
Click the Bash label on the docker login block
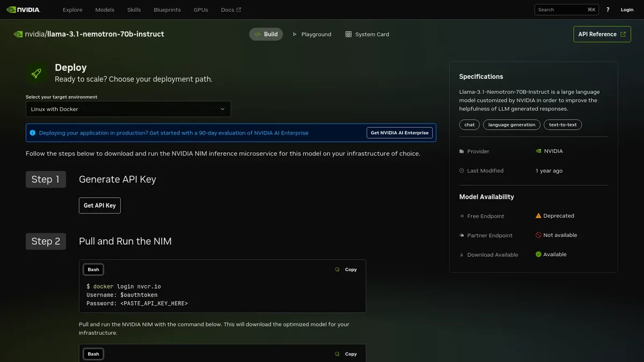[93, 270]
